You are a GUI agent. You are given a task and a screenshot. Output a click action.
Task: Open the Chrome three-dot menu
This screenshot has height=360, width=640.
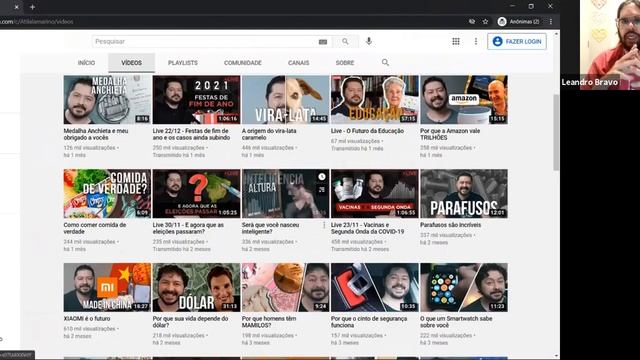551,22
